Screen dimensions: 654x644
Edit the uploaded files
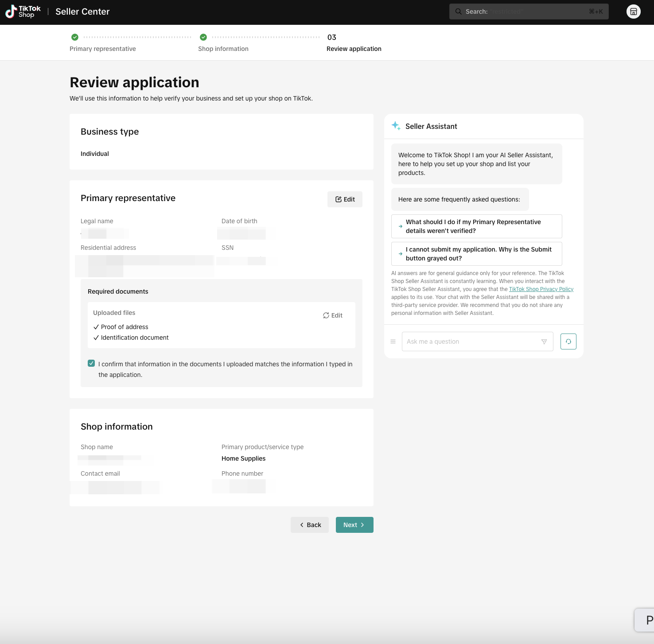333,315
